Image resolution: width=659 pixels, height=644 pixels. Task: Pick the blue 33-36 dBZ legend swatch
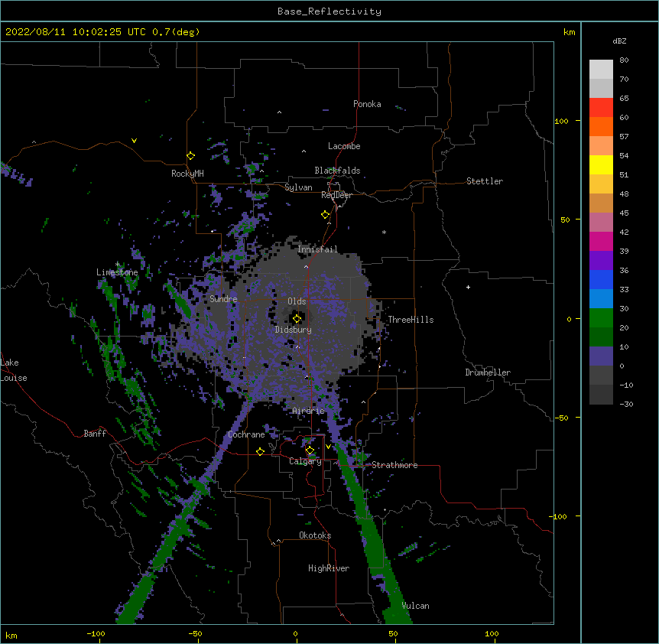click(x=601, y=279)
